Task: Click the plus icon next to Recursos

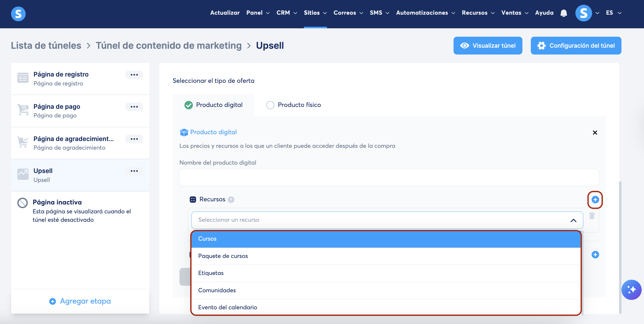Action: tap(595, 200)
